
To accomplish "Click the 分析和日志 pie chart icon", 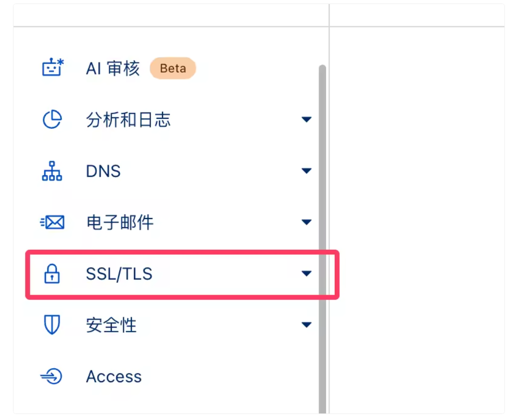I will coord(52,120).
